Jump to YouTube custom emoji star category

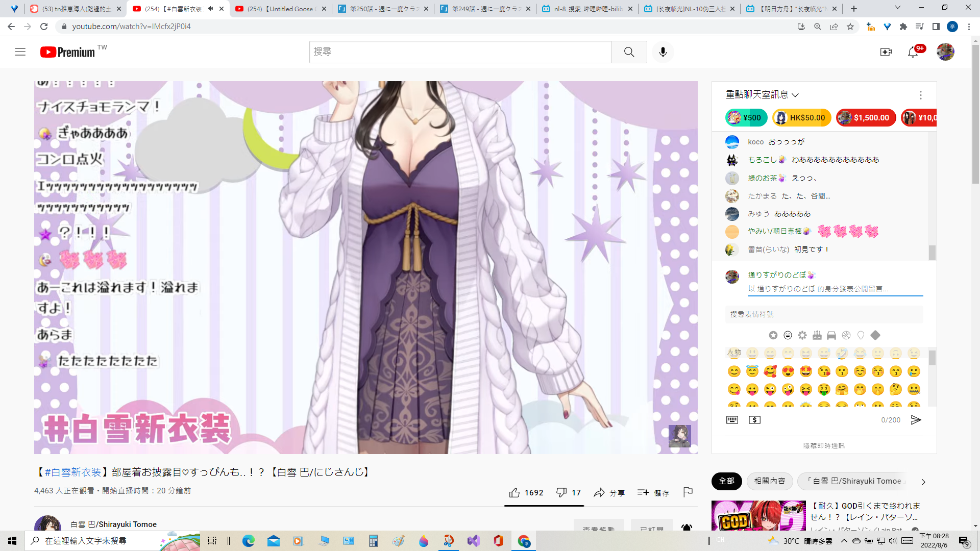(x=773, y=335)
